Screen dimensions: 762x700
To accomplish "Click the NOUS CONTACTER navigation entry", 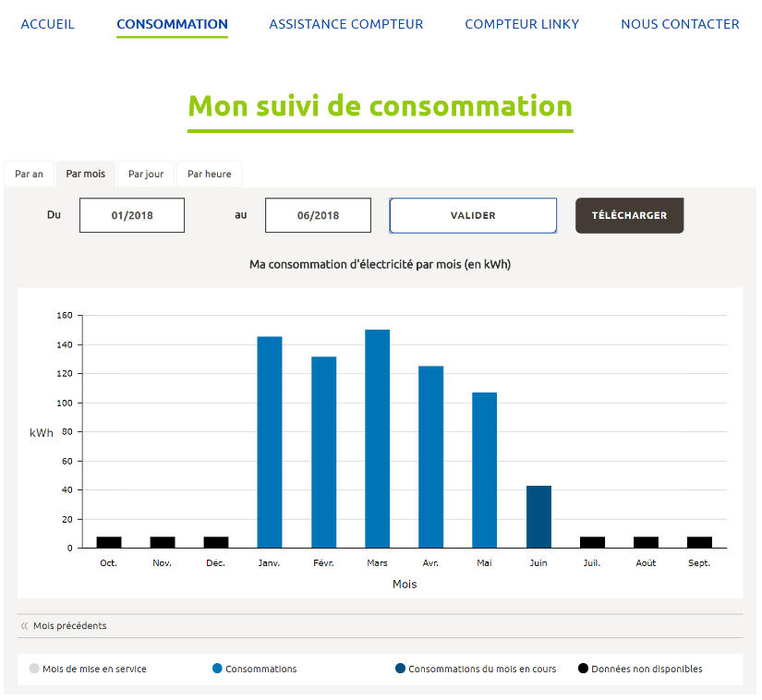I will tap(680, 24).
